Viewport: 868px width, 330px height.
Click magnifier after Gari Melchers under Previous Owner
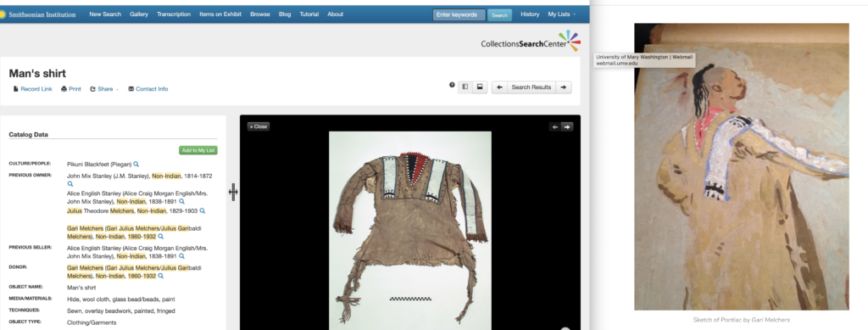click(x=160, y=237)
